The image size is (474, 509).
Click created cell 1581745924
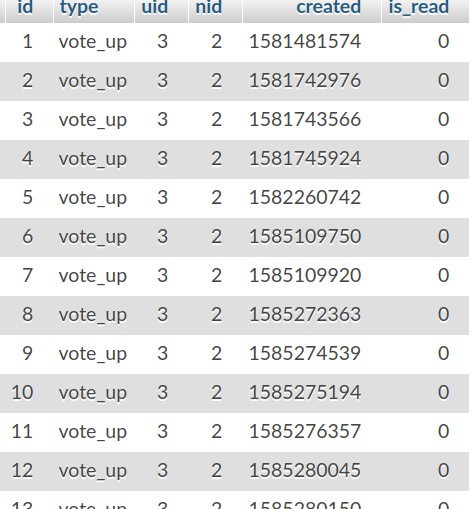305,159
